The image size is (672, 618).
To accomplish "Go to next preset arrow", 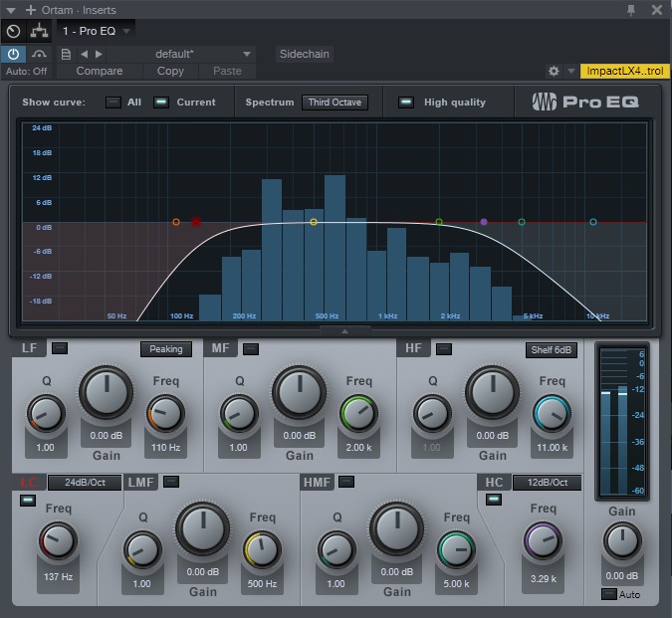I will (x=99, y=55).
